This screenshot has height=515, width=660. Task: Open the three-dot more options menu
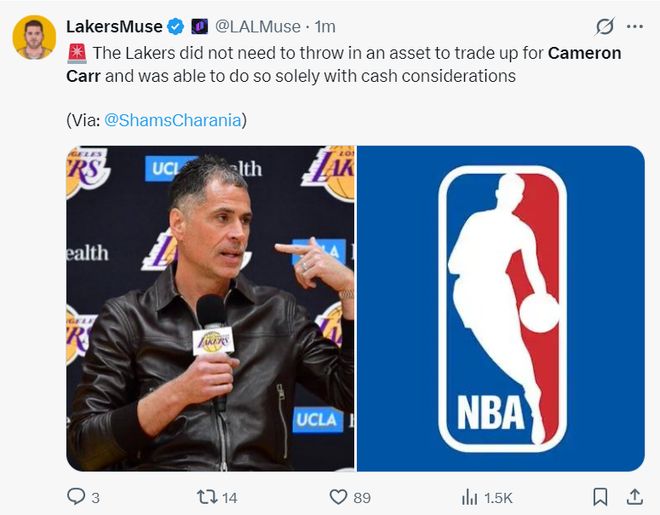click(635, 27)
